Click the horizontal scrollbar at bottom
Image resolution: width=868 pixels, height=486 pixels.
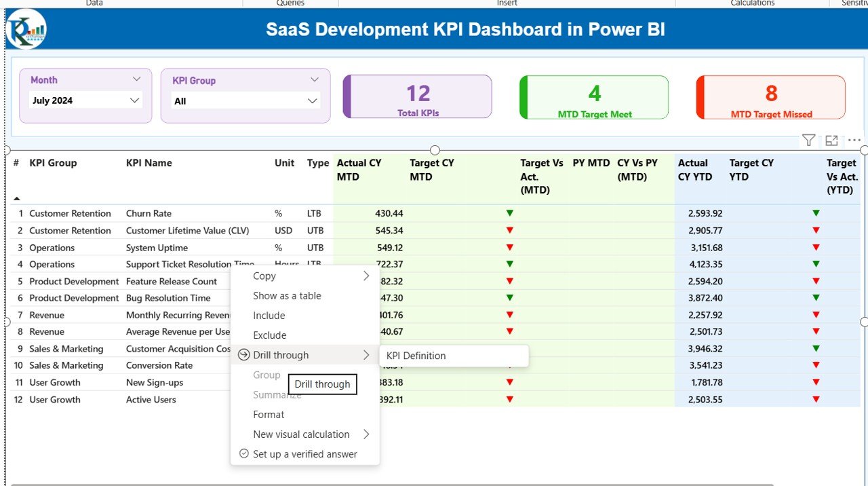[393, 484]
